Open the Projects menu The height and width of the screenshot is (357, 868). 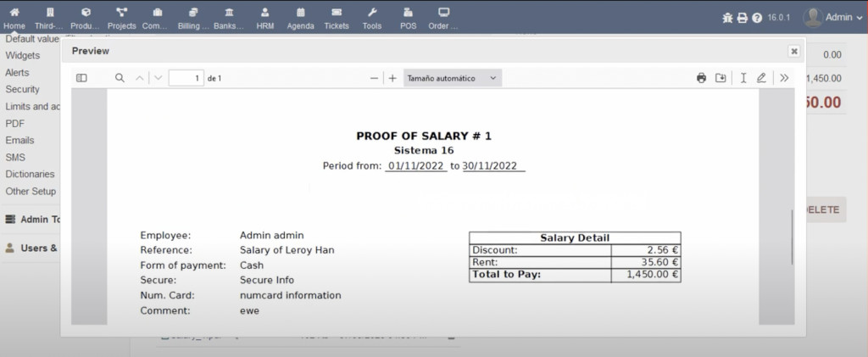tap(122, 18)
